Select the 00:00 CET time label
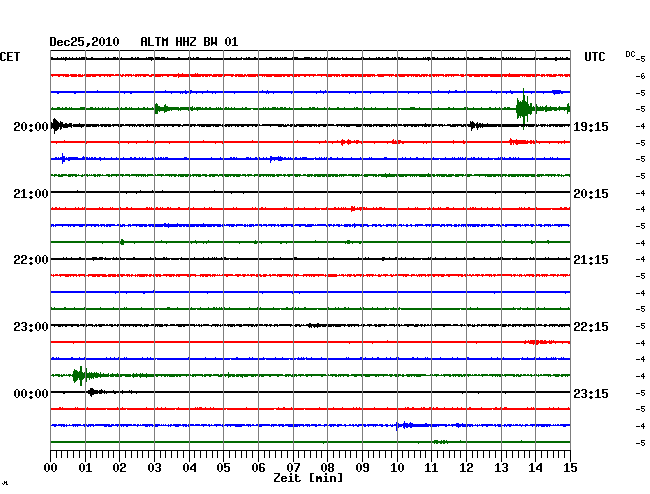The image size is (650, 494). 31,393
